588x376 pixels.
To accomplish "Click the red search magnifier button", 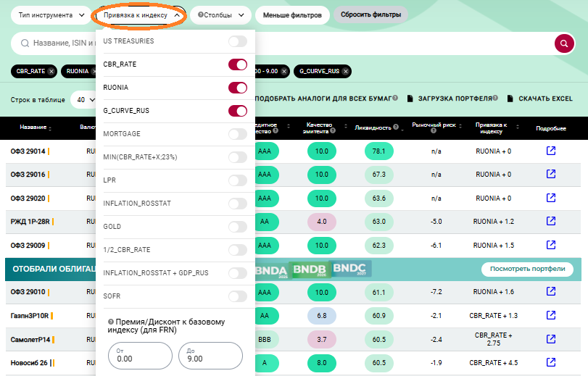I will [564, 43].
